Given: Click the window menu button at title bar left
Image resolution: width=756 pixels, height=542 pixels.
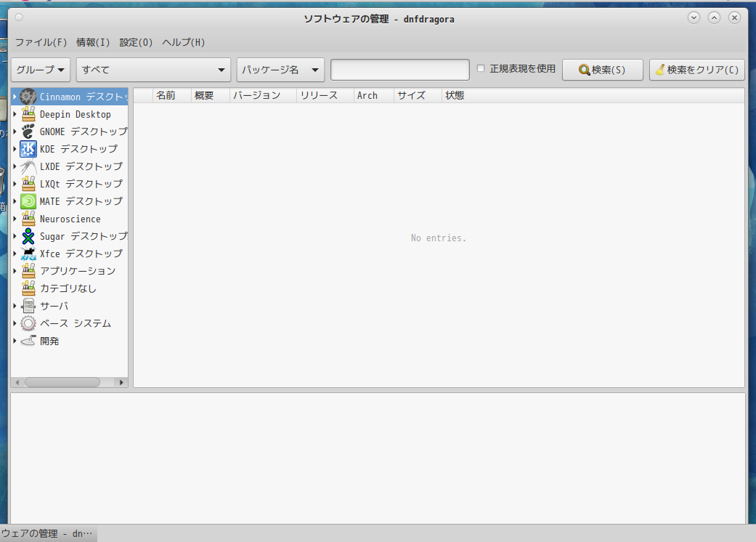Looking at the screenshot, I should click(x=19, y=17).
